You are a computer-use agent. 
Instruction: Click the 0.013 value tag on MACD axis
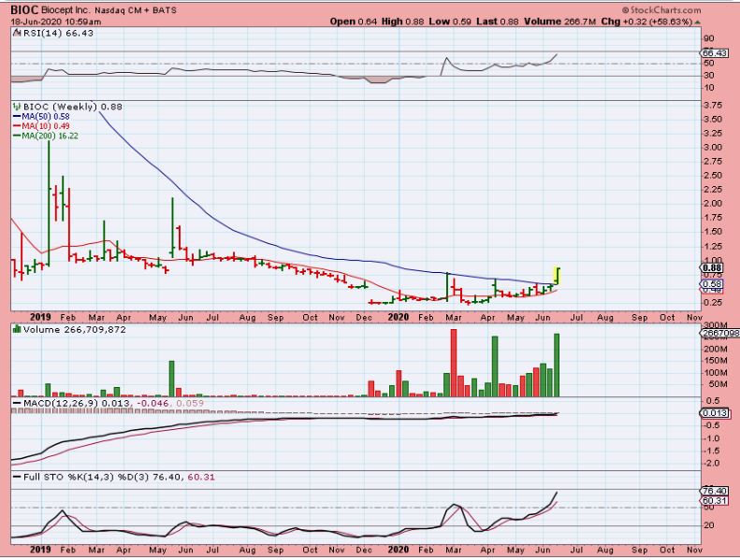[715, 413]
